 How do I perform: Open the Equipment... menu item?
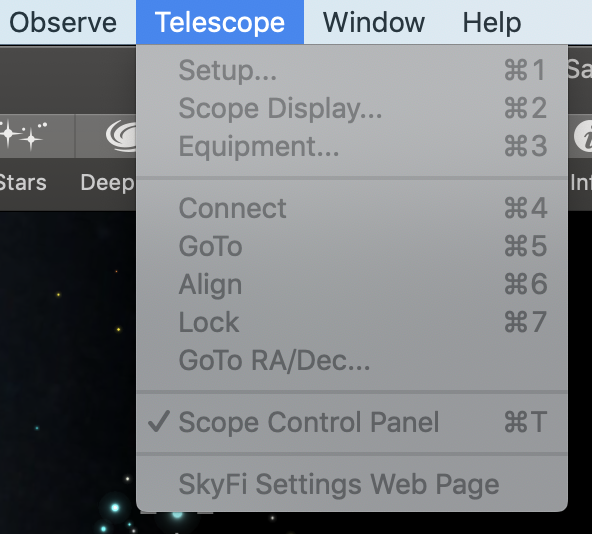pos(352,147)
